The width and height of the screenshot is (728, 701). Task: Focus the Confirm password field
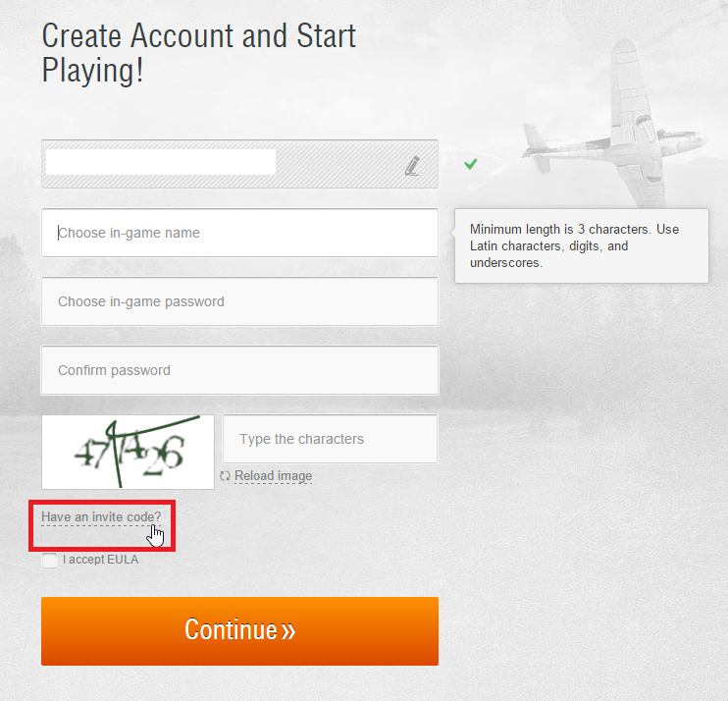point(239,370)
